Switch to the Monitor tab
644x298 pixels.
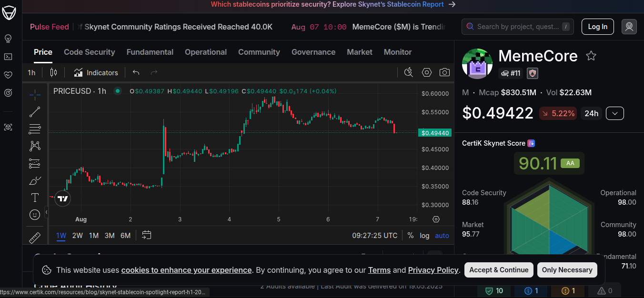[398, 52]
